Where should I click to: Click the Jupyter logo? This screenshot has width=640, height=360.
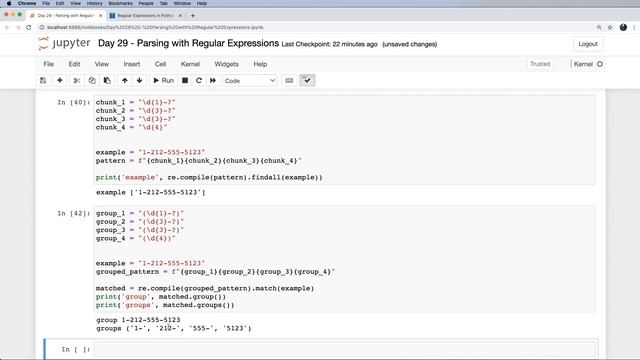click(x=64, y=43)
